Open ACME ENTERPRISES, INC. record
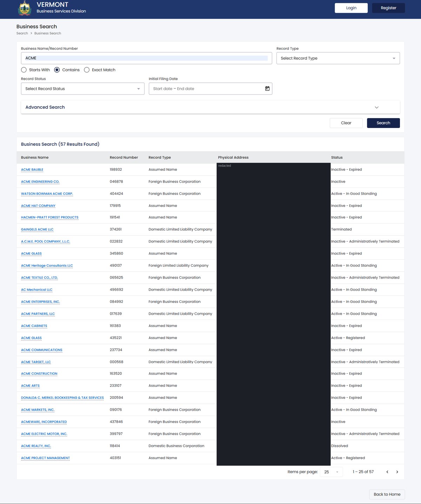The height and width of the screenshot is (504, 421). (x=41, y=302)
